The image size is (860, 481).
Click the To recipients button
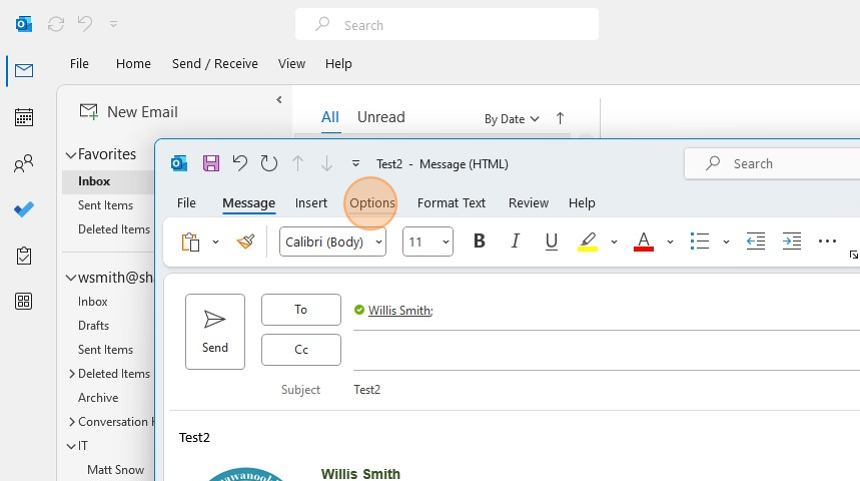coord(301,310)
